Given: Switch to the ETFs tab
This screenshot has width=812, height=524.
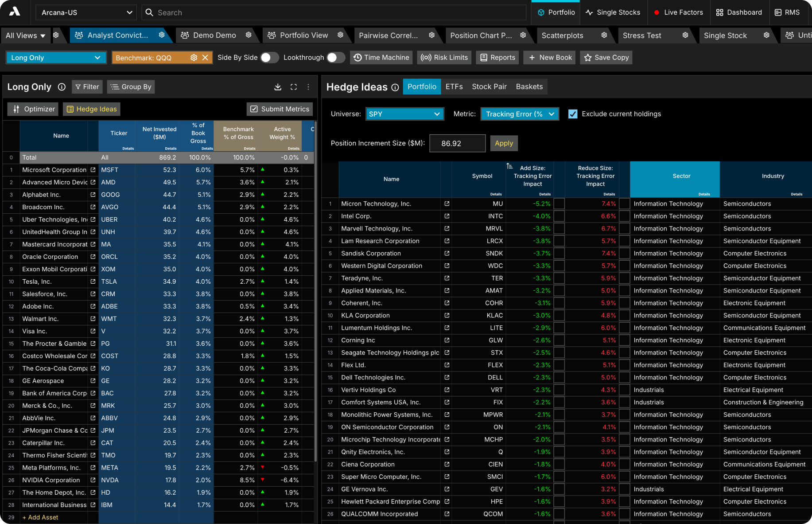Looking at the screenshot, I should pos(454,86).
